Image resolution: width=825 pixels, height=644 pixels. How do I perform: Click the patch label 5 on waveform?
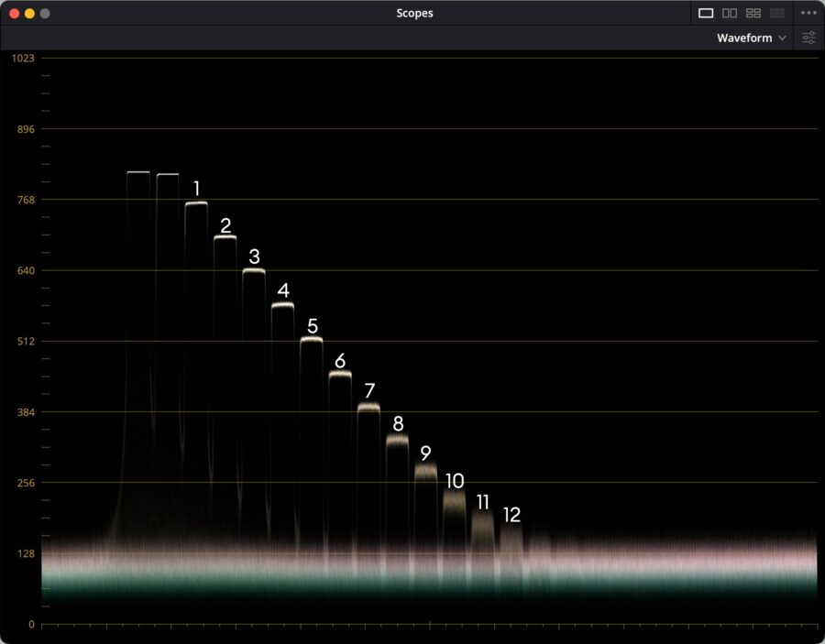point(313,326)
